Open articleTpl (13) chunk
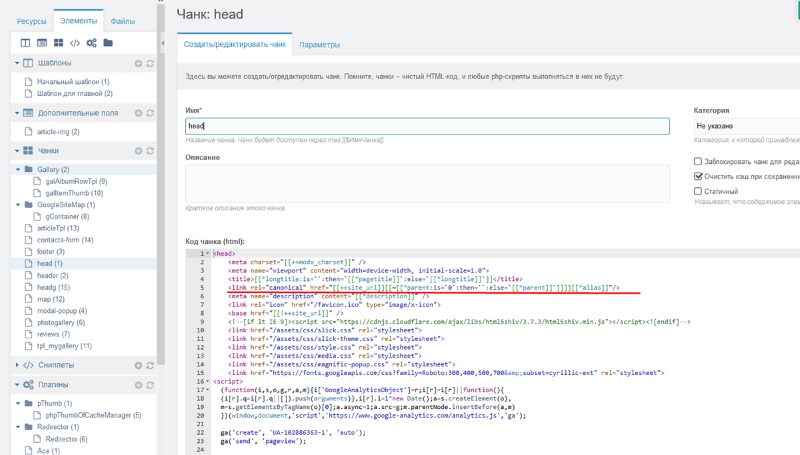The width and height of the screenshot is (800, 455). pyautogui.click(x=58, y=228)
